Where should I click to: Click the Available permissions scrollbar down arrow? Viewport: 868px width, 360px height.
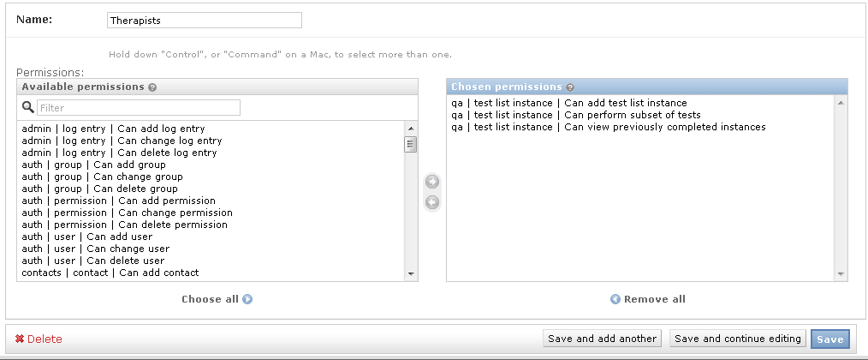point(411,273)
